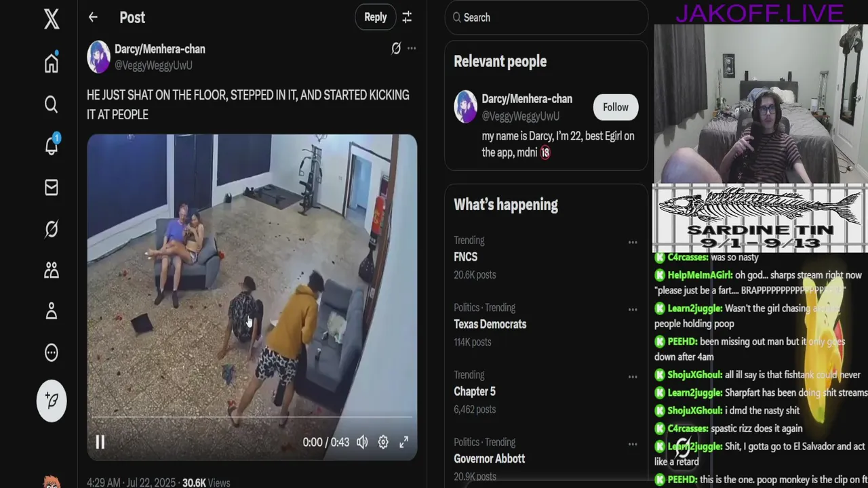Click the streamer webcam overlay
Image resolution: width=868 pixels, height=488 pixels.
(x=760, y=104)
